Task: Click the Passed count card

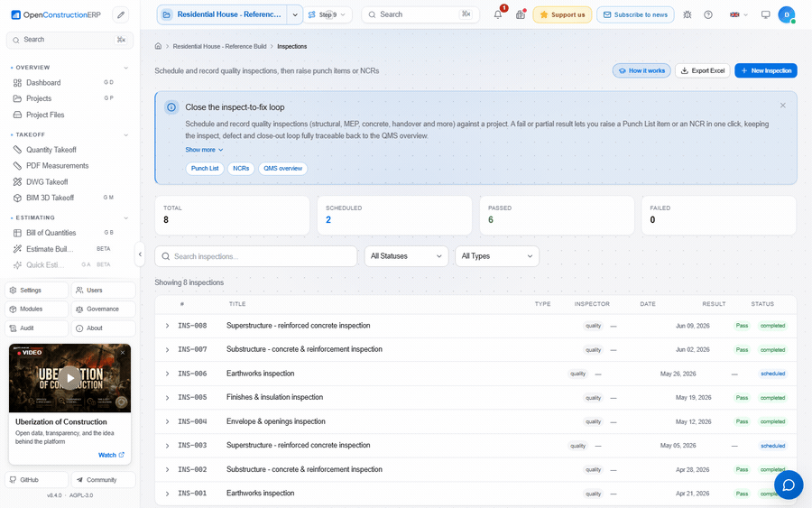Action: 557,215
